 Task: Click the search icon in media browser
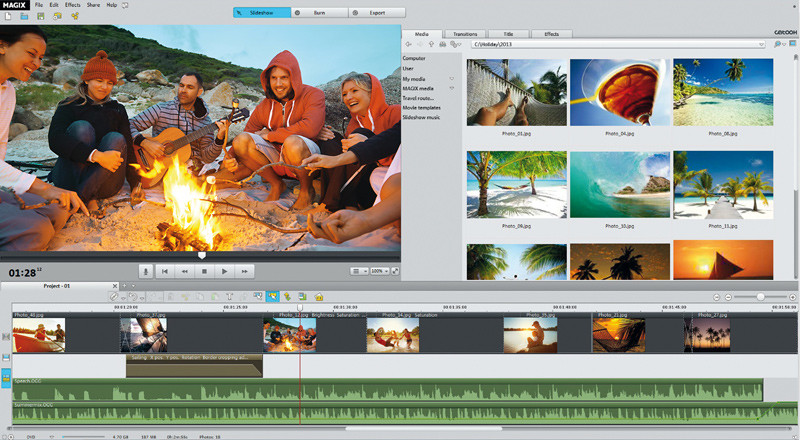(779, 45)
